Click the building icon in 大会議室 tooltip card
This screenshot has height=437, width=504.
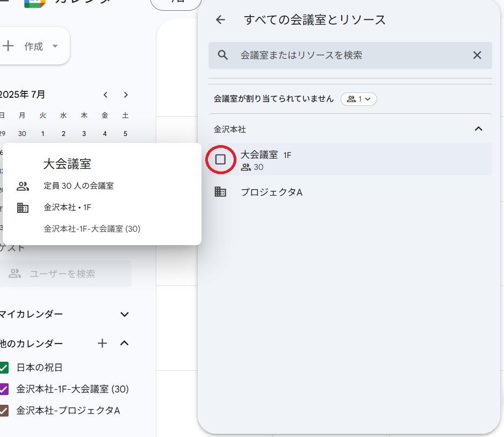tap(23, 207)
